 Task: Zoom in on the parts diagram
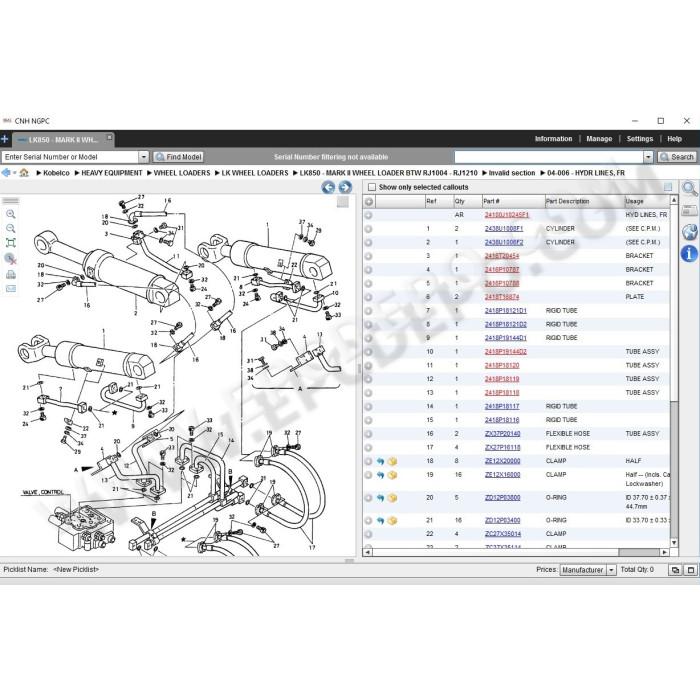tap(11, 214)
